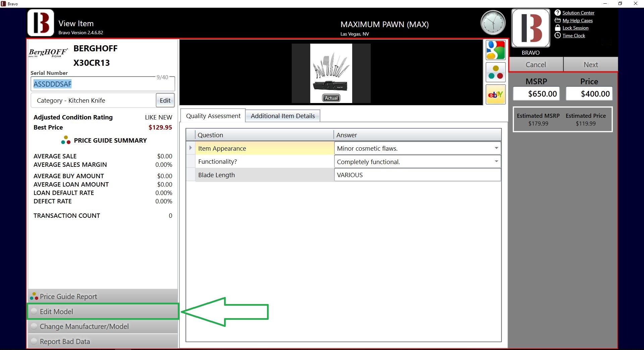The height and width of the screenshot is (350, 644).
Task: Switch to the Additional Item Details tab
Action: [283, 116]
